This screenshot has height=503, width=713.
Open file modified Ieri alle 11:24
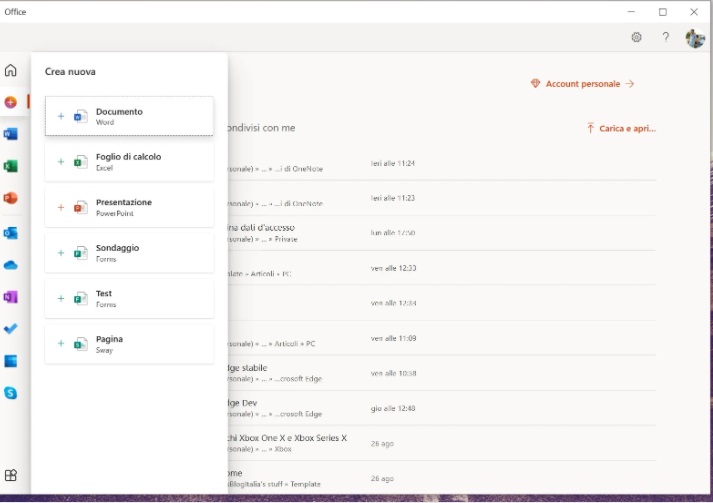[x=441, y=163]
